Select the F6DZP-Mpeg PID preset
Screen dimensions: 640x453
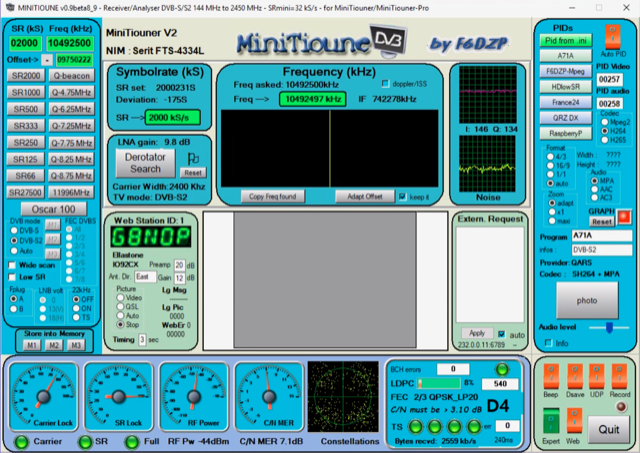566,71
